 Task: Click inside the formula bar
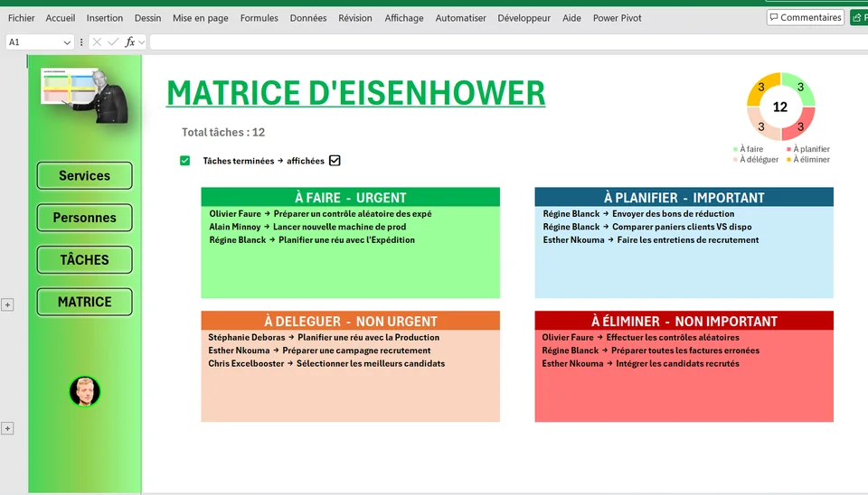[x=508, y=42]
